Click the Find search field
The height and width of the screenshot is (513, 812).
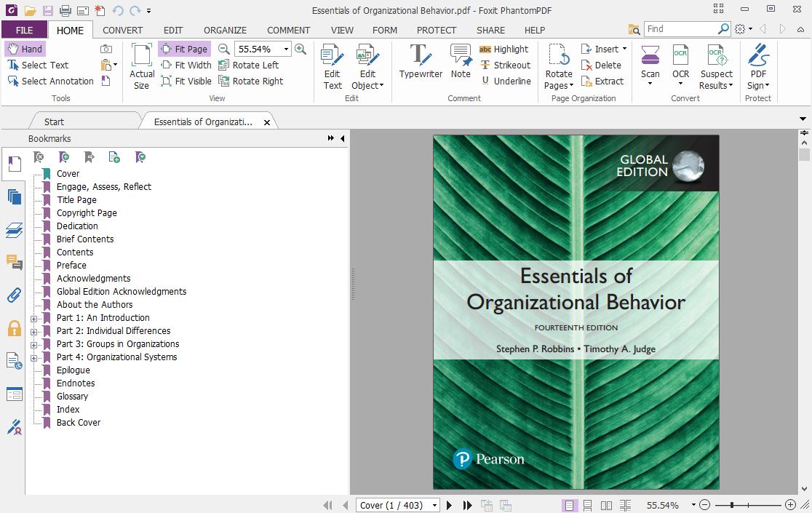tap(680, 29)
